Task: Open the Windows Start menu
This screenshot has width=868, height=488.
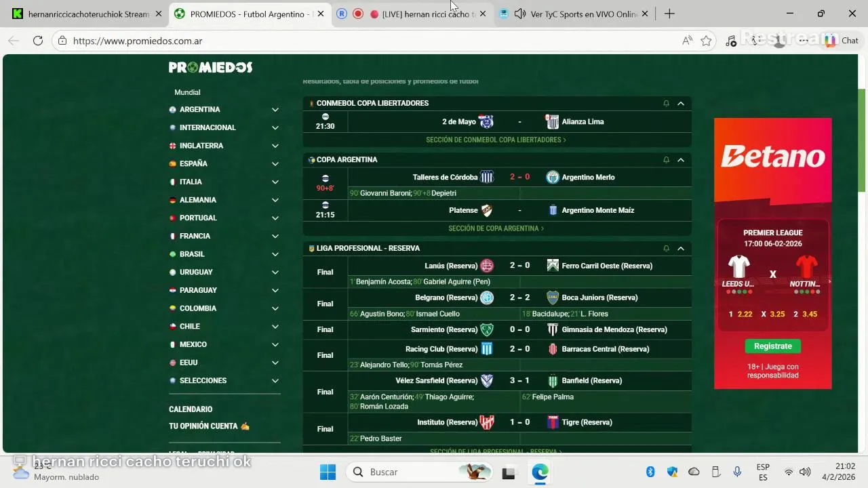Action: (x=328, y=472)
